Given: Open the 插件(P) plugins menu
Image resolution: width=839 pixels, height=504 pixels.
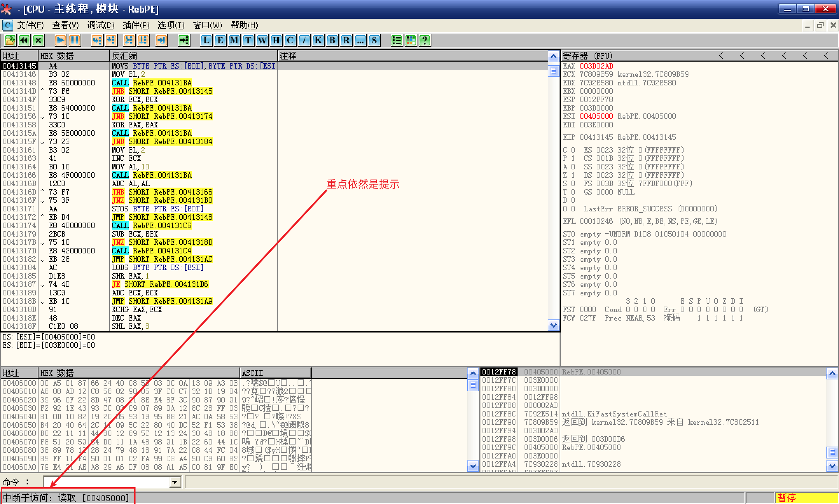Looking at the screenshot, I should tap(136, 25).
